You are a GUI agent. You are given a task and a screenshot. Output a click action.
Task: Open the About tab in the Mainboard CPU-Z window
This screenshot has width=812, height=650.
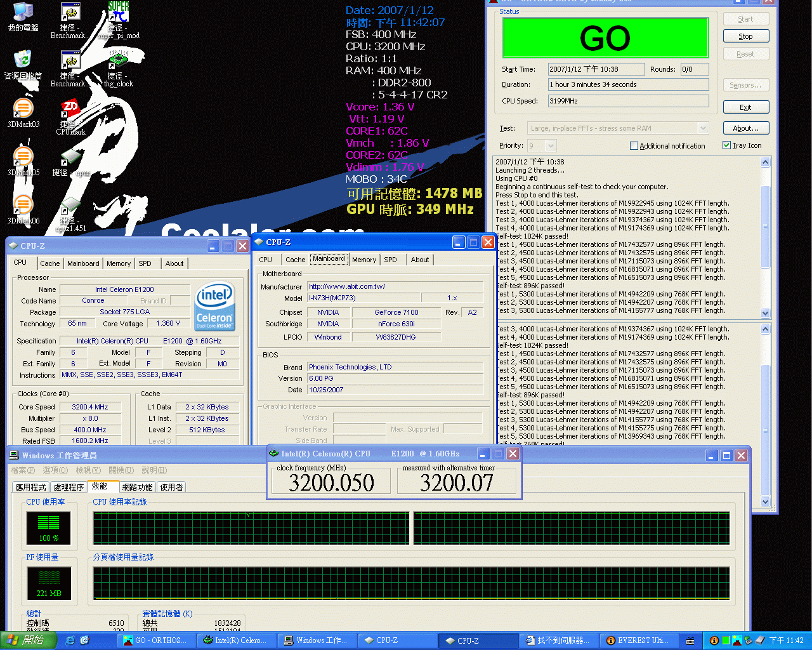pyautogui.click(x=420, y=260)
